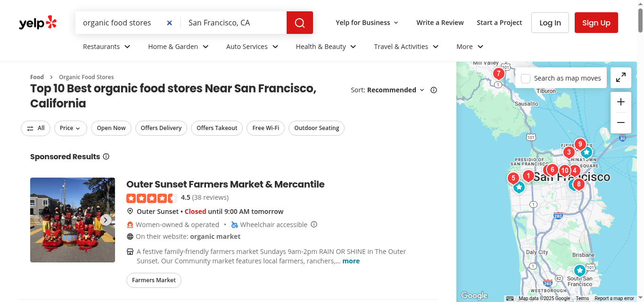Viewport: 644px width, 302px height.
Task: Open map keyboard shortcuts icon
Action: tap(510, 298)
